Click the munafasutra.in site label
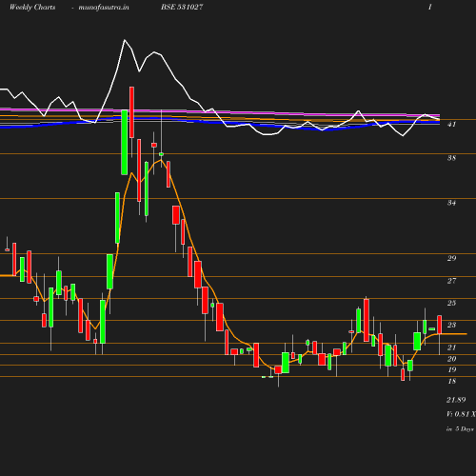 point(104,8)
